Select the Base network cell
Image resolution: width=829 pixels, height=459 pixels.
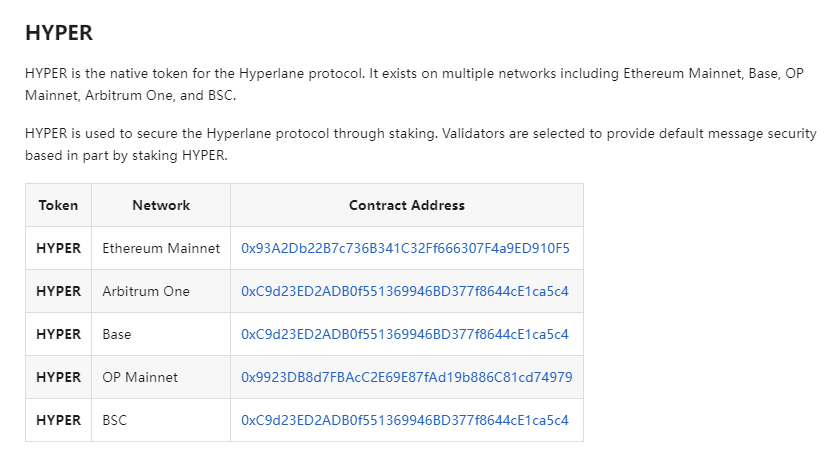coord(117,334)
